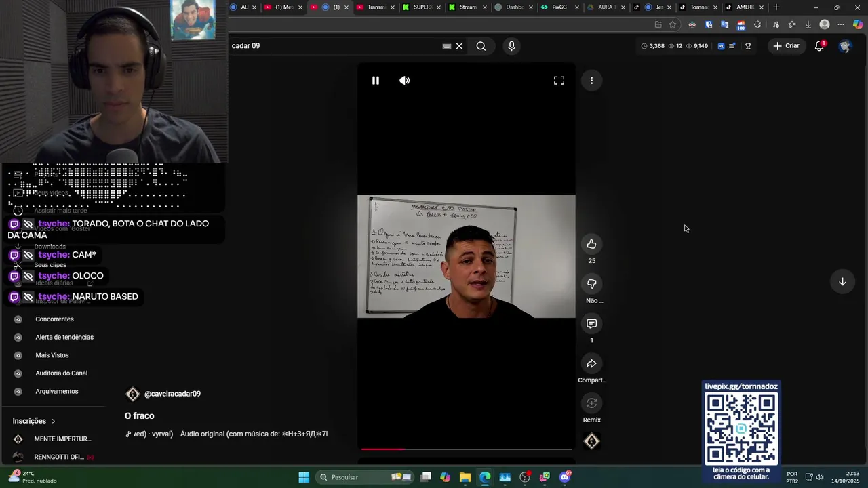The width and height of the screenshot is (868, 488).
Task: Open the list menu icon beside stats
Action: pyautogui.click(x=732, y=46)
